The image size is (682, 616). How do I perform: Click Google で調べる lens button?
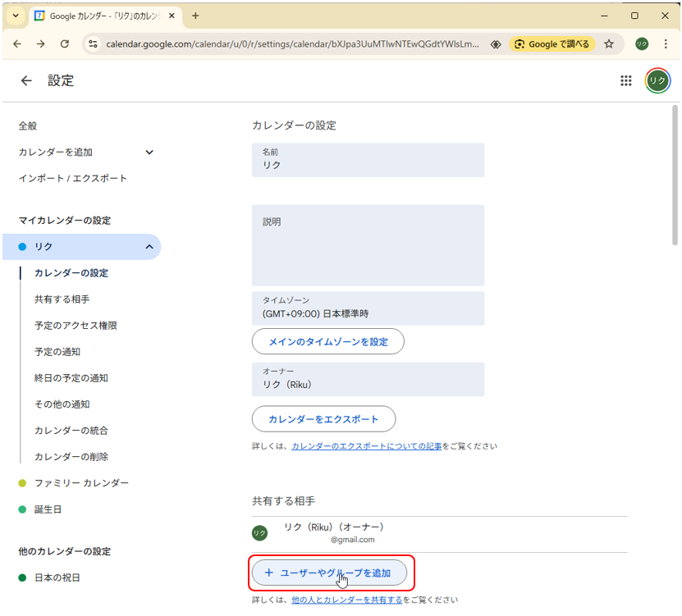coord(552,44)
